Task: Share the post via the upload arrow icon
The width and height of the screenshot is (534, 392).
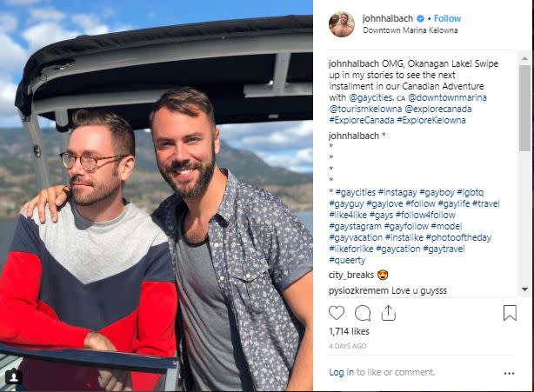Action: [389, 313]
